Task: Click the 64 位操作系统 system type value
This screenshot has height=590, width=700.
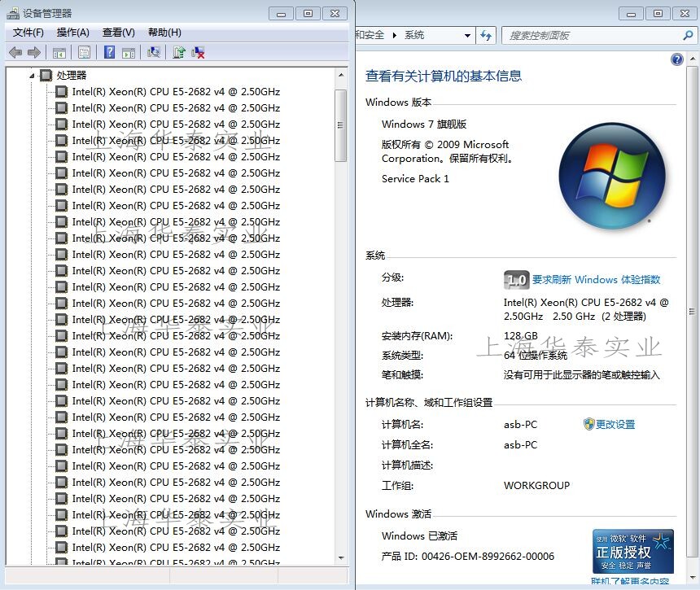Action: (x=536, y=356)
